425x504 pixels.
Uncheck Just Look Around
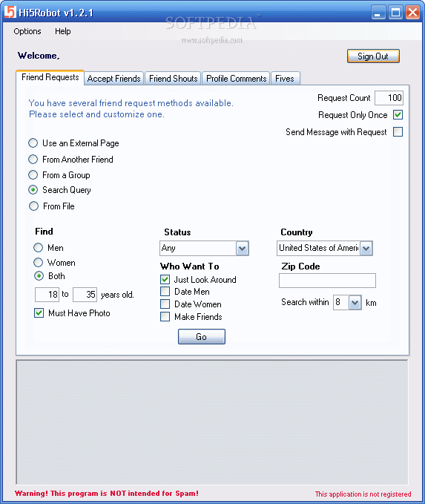[165, 279]
